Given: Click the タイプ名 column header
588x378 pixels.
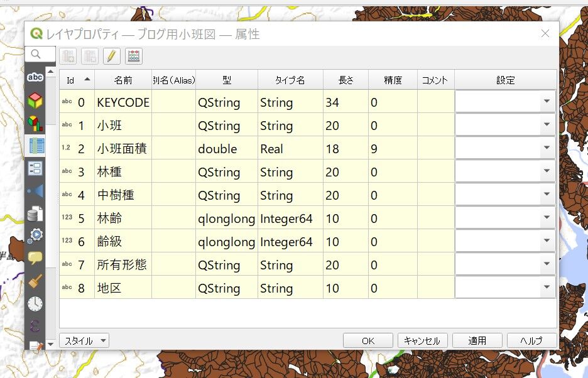Looking at the screenshot, I should [x=290, y=80].
